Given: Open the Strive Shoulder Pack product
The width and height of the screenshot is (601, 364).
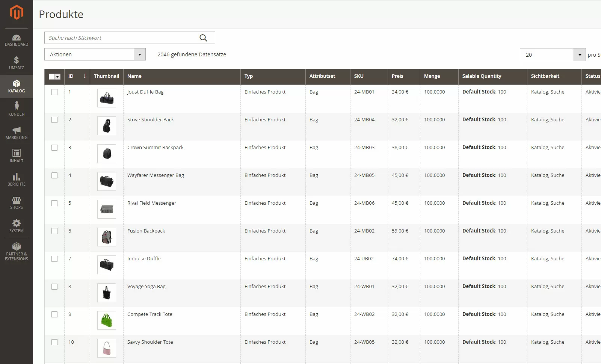Looking at the screenshot, I should pos(150,119).
